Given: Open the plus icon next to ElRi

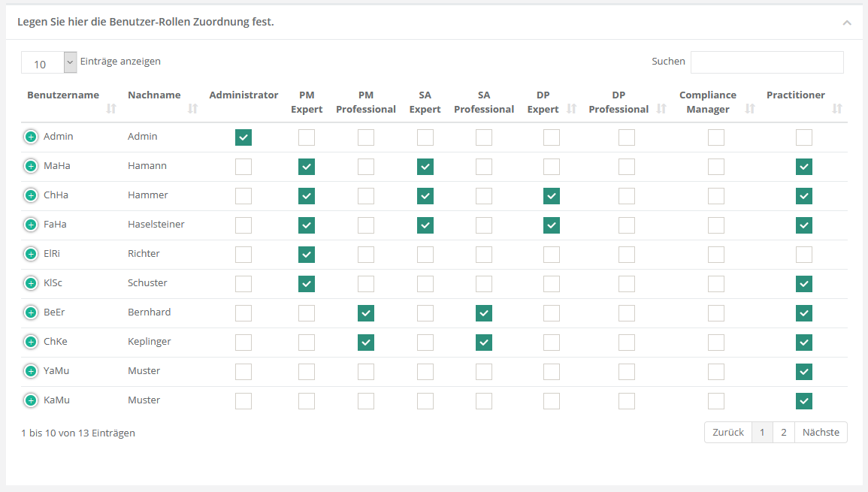Looking at the screenshot, I should click(31, 254).
